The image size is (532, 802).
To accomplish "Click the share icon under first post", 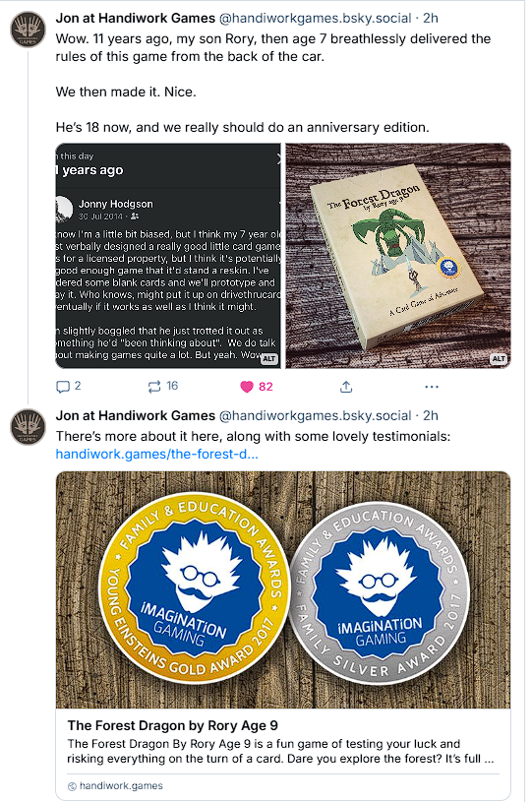I will point(346,387).
